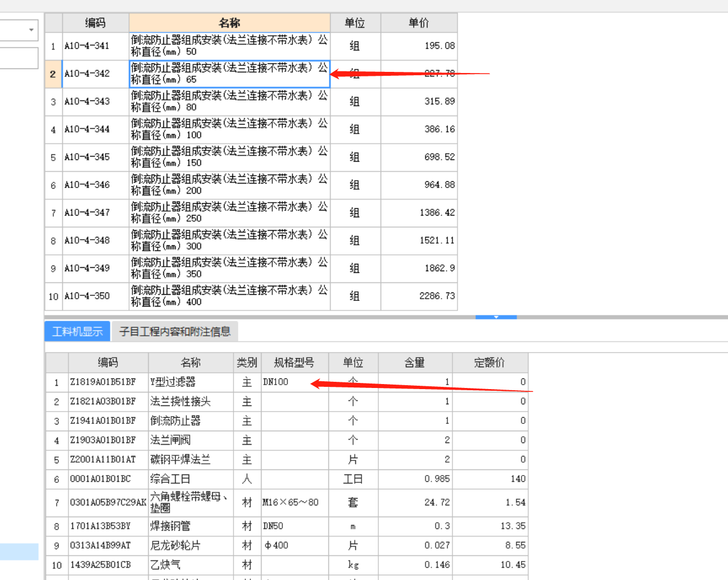The width and height of the screenshot is (728, 580).
Task: Click the price cell 964.88
Action: pos(419,185)
